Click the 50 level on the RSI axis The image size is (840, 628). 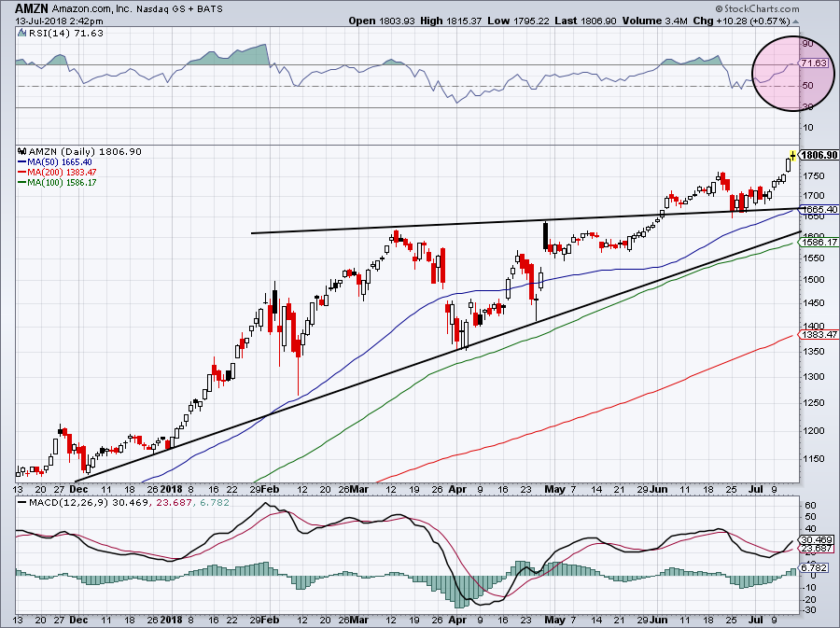[x=807, y=86]
